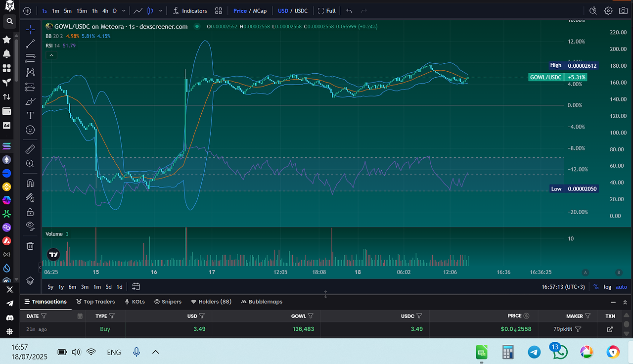Take a chart snapshot with camera icon
This screenshot has height=364, width=633.
(x=623, y=10)
